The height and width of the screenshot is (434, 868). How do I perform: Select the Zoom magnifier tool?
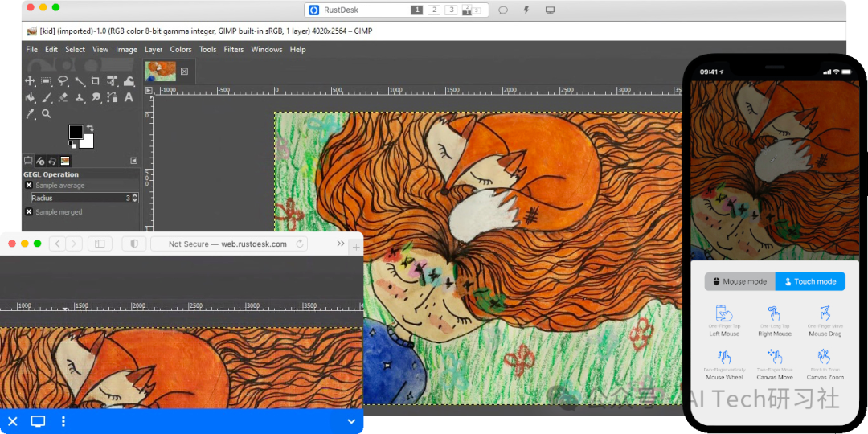click(x=47, y=113)
